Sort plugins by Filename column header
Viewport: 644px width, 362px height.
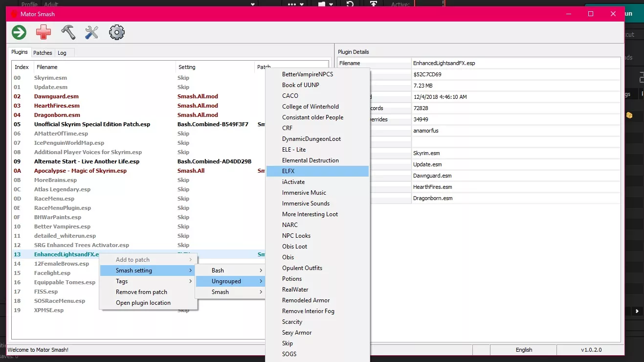[105, 67]
